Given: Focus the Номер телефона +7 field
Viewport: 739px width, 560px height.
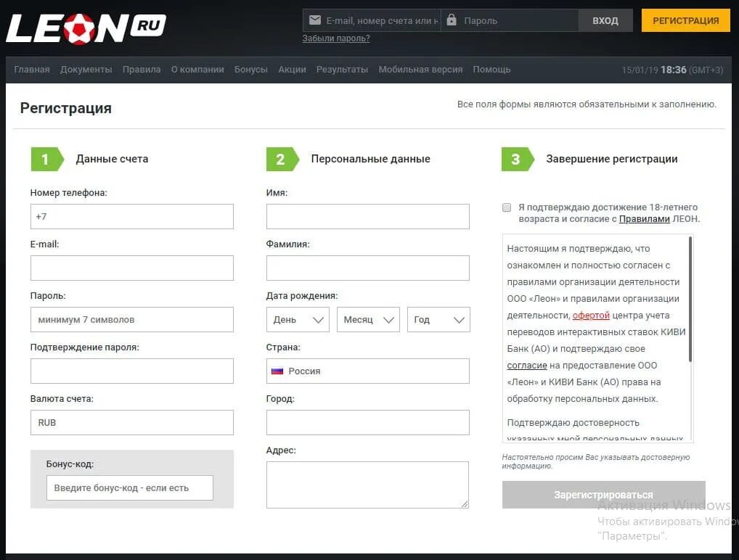Looking at the screenshot, I should pos(132,216).
